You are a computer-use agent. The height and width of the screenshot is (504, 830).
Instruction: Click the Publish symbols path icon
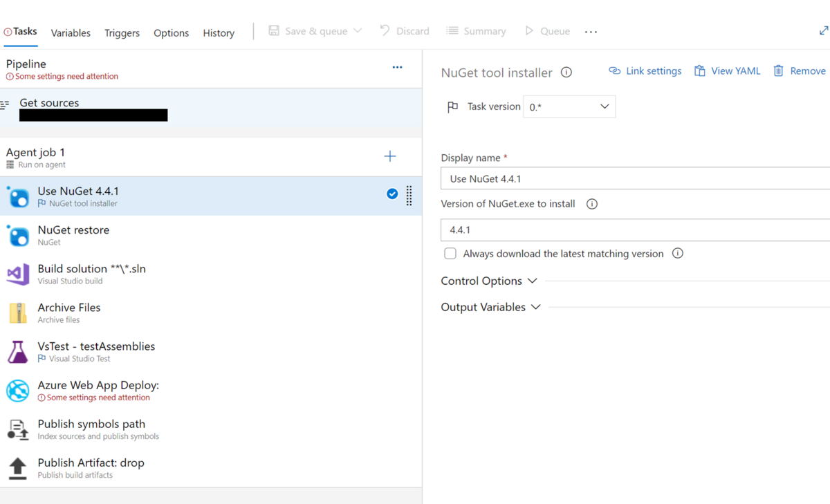click(x=17, y=429)
